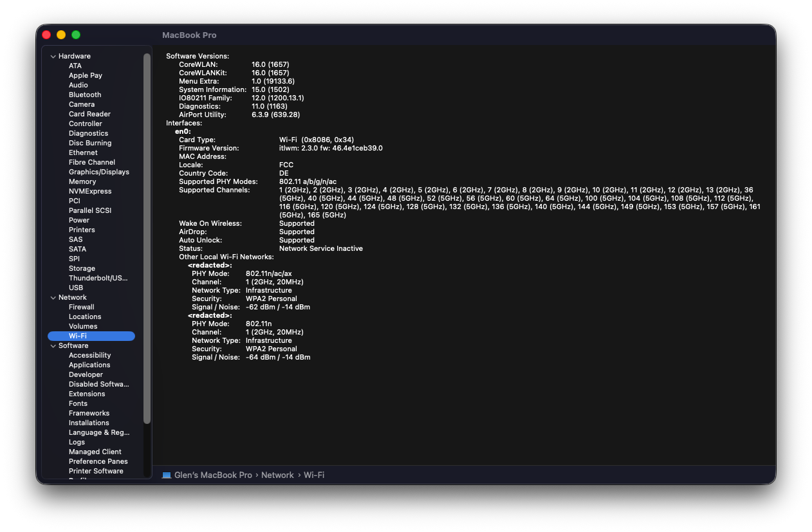Open the Camera hardware entry
812x532 pixels.
82,104
